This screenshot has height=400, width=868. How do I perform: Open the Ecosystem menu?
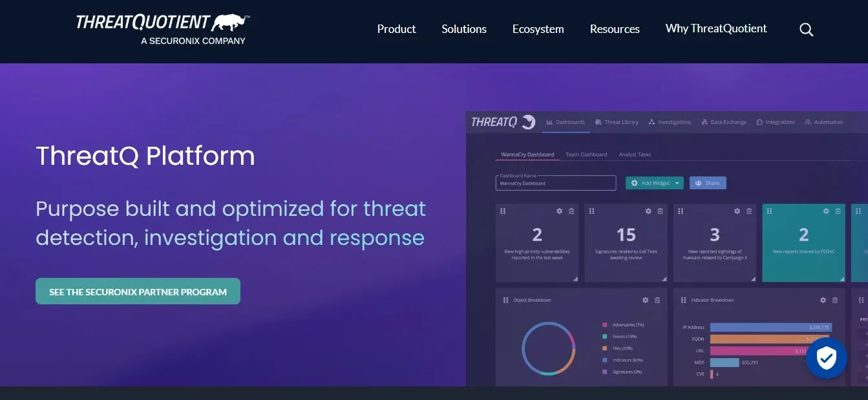pyautogui.click(x=538, y=29)
